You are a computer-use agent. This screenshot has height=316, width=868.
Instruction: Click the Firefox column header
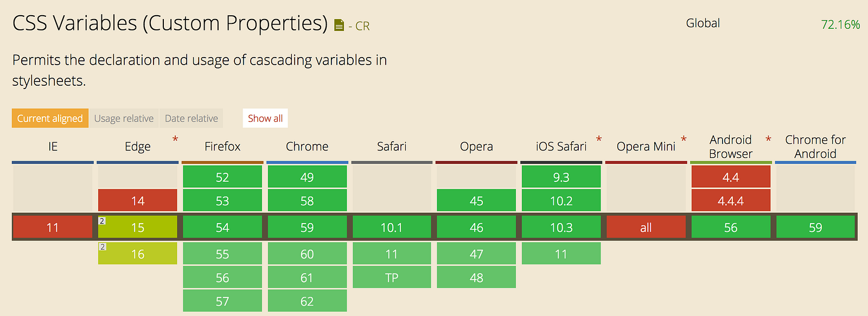tap(222, 147)
